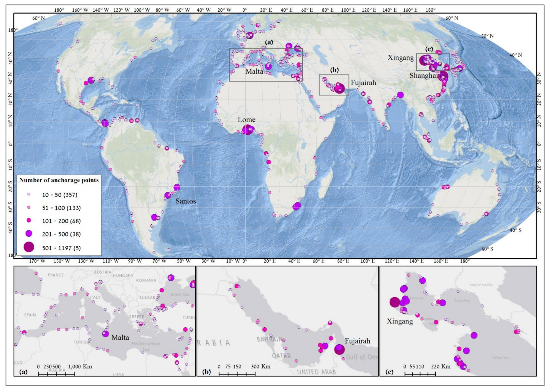Click the large Xingang circle in inset c
The width and height of the screenshot is (549, 392).
click(395, 302)
